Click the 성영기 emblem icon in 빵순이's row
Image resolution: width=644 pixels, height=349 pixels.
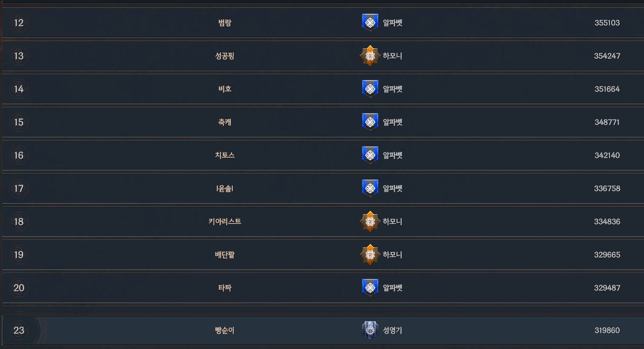(x=370, y=330)
